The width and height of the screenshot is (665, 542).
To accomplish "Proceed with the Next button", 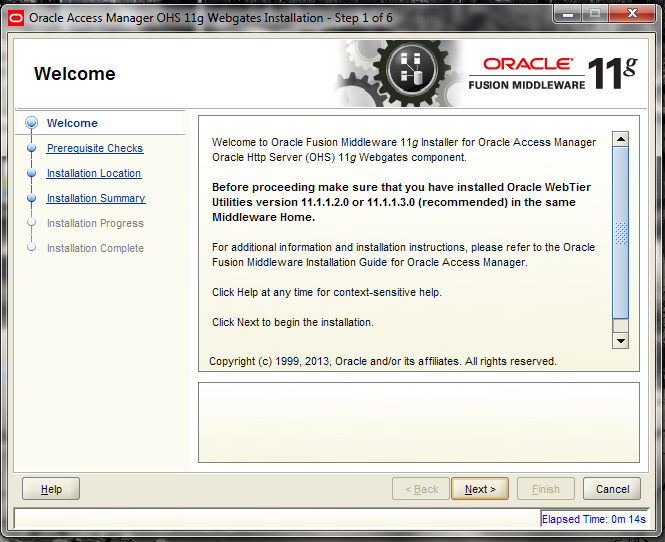I will tap(480, 489).
